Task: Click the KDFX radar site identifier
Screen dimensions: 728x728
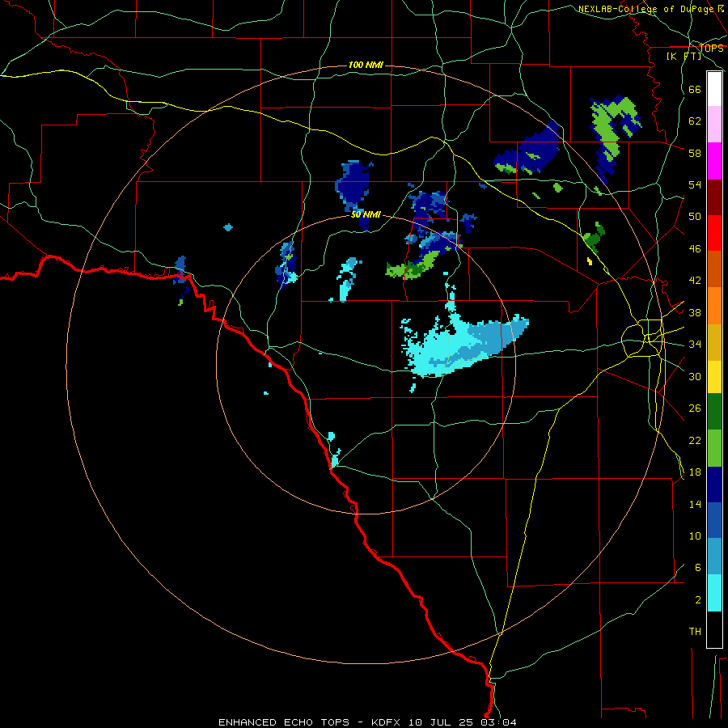Action: (385, 722)
